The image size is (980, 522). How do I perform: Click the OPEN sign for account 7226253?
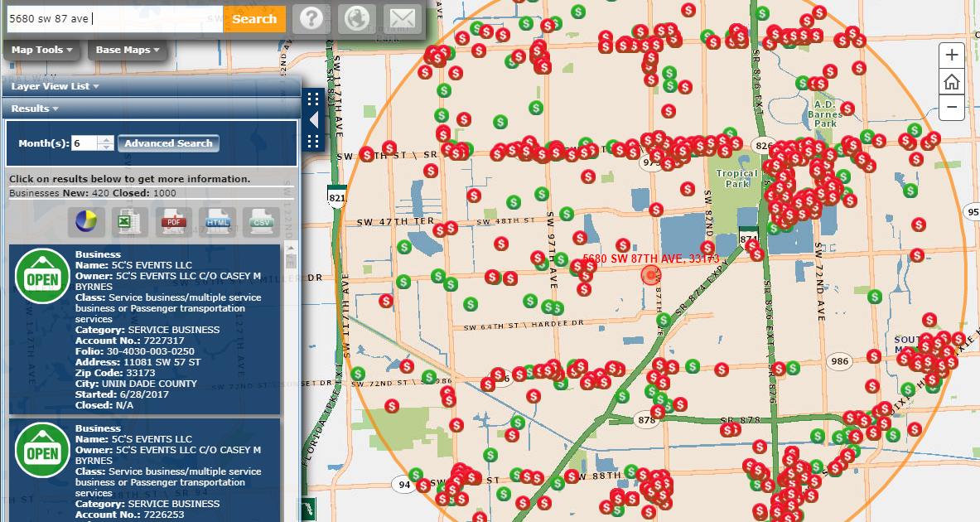(x=42, y=451)
